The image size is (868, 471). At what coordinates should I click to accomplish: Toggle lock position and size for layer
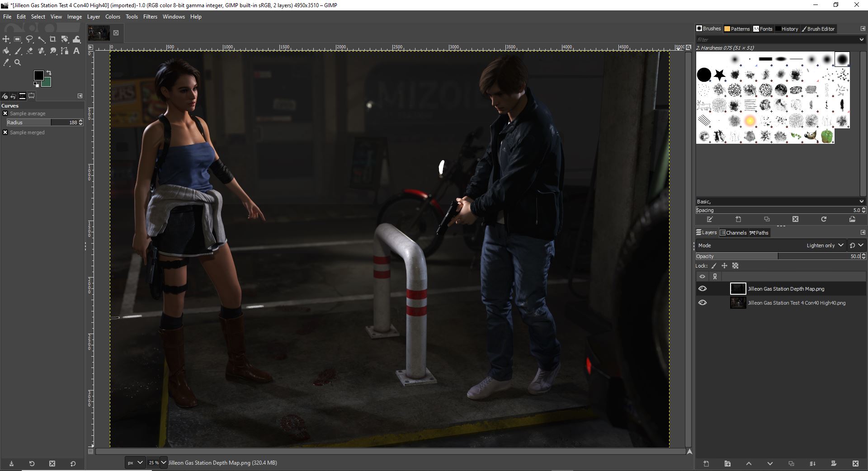724,266
